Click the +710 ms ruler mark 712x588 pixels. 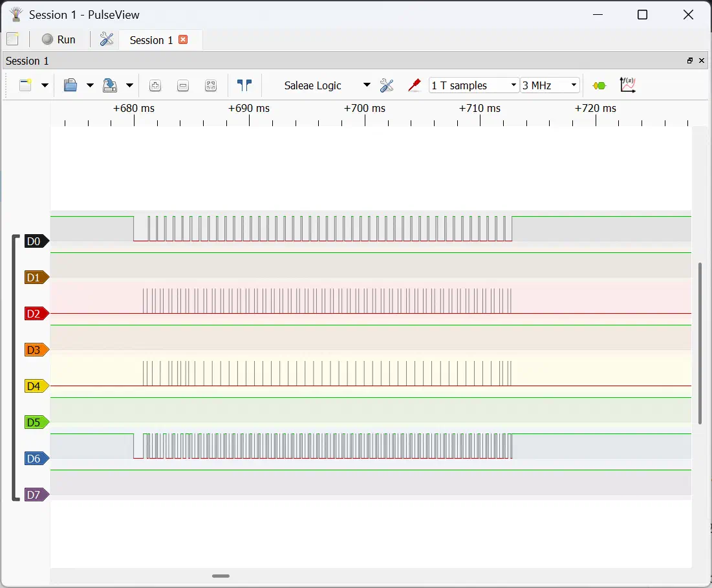click(479, 109)
